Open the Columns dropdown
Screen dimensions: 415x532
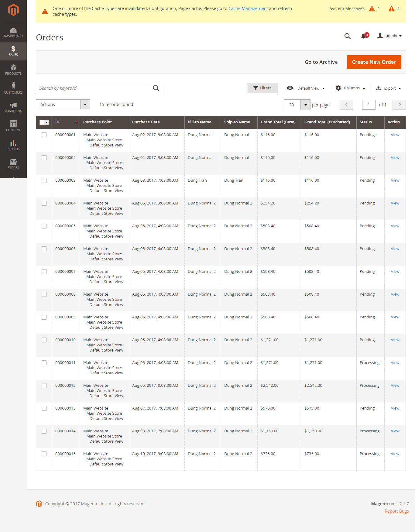(350, 88)
